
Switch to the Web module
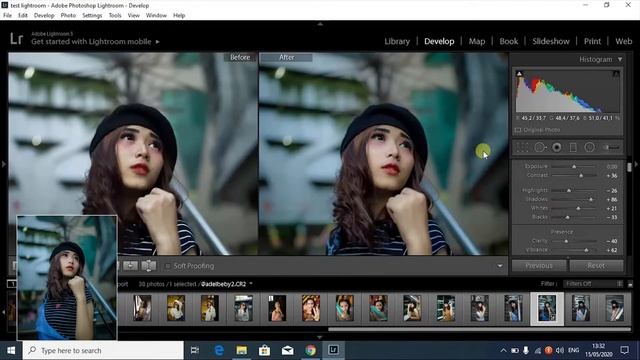pyautogui.click(x=623, y=41)
